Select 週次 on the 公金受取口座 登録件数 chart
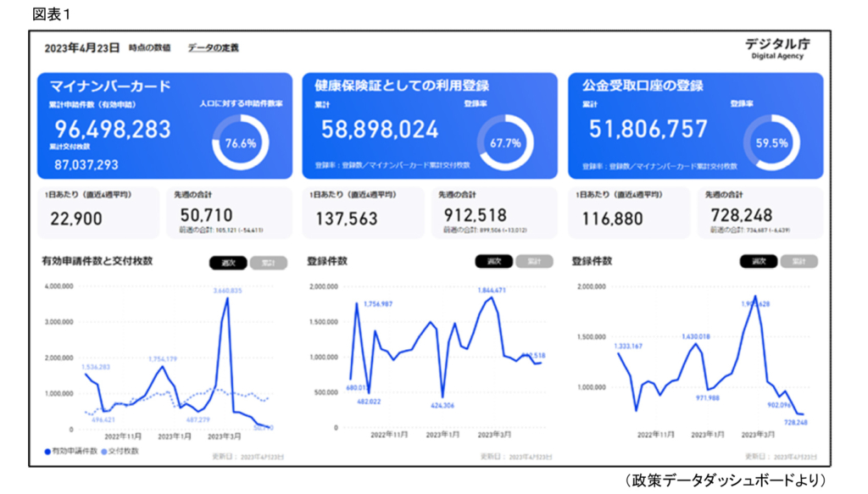This screenshot has width=868, height=494. coord(759,262)
